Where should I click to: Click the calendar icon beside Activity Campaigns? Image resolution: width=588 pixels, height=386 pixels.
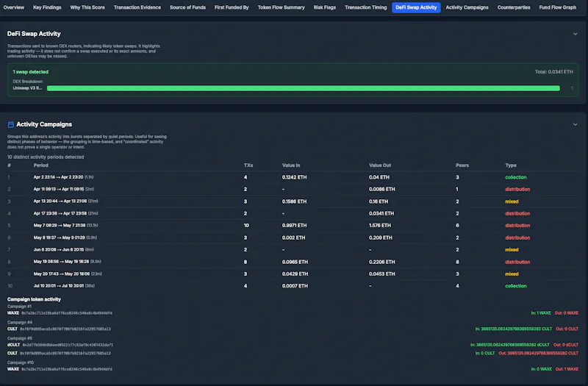coord(11,124)
